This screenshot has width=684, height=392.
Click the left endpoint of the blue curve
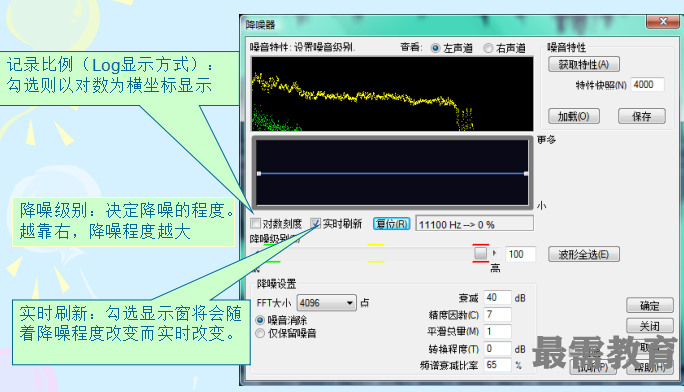coord(259,174)
